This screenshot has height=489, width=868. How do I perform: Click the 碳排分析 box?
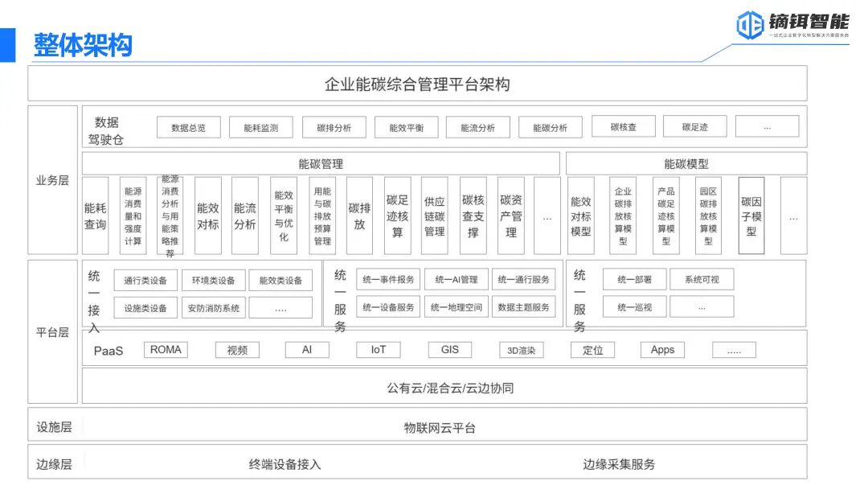(x=334, y=127)
